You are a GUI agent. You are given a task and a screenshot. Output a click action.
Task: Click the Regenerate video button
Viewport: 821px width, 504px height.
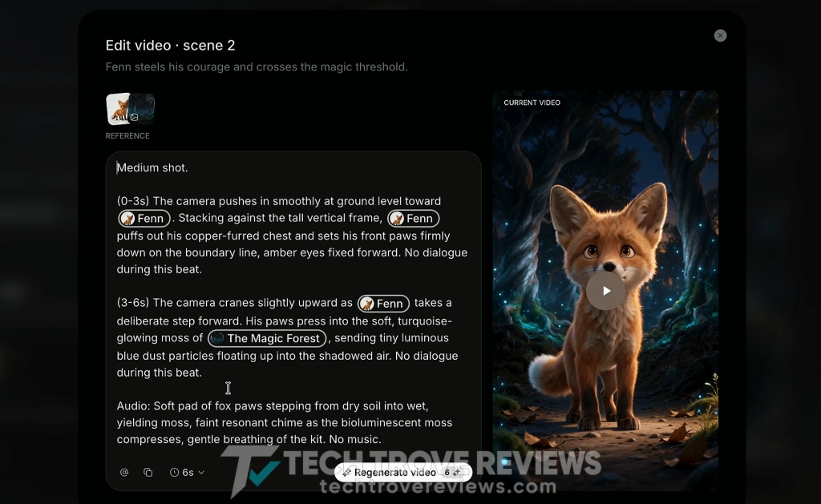pos(403,472)
